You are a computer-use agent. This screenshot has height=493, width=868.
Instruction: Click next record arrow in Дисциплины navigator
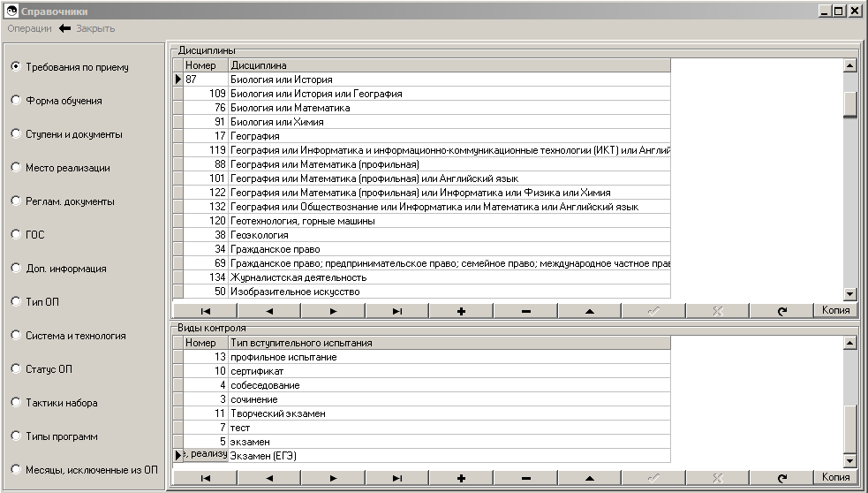(x=333, y=310)
